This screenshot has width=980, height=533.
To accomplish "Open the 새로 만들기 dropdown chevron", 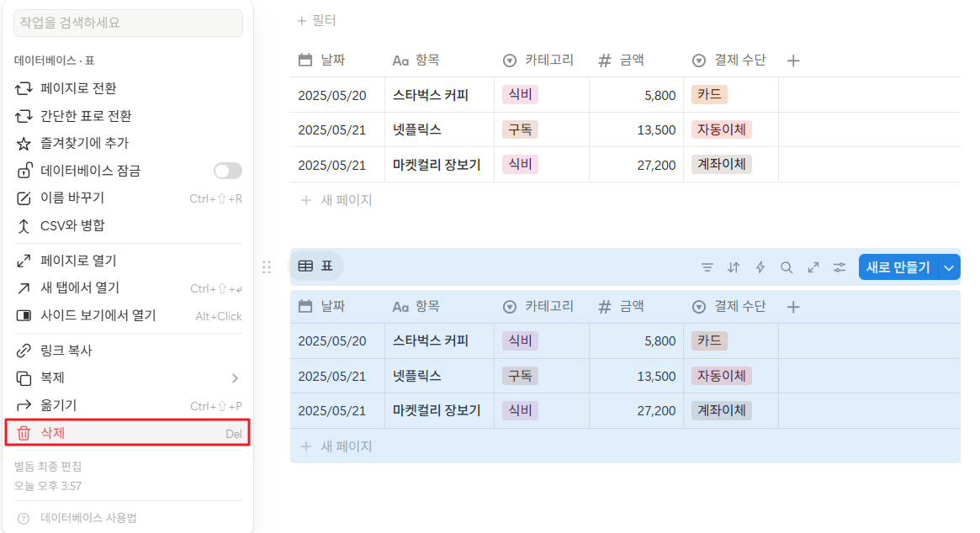I will [949, 266].
